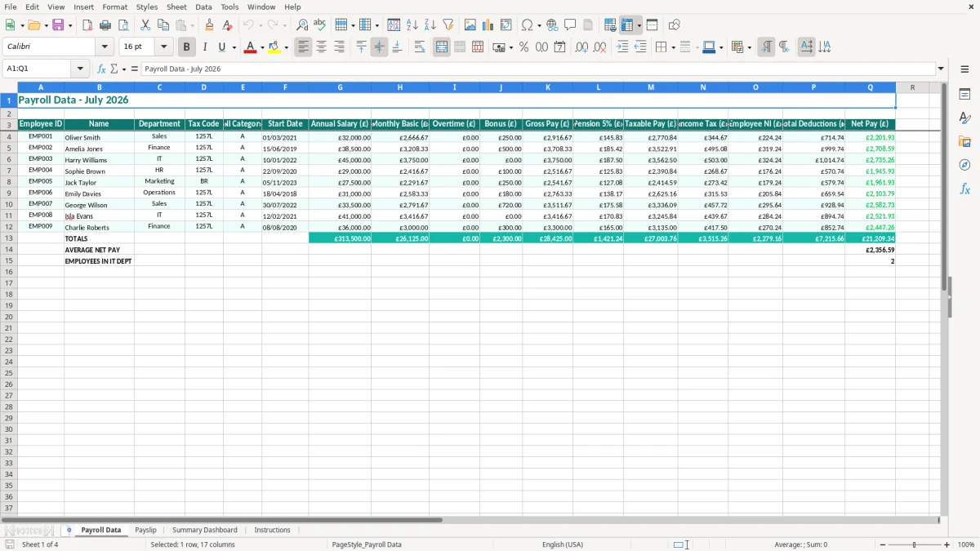
Task: Switch to Summary Dashboard sheet tab
Action: pyautogui.click(x=205, y=530)
